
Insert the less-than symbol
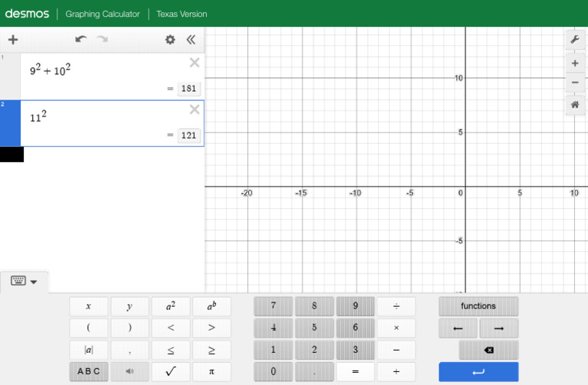click(171, 328)
